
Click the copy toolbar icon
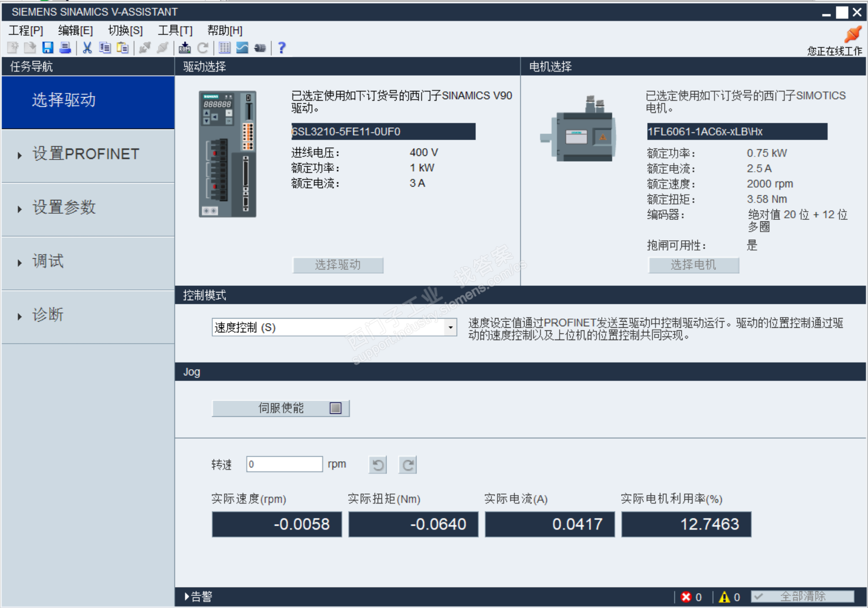(105, 48)
